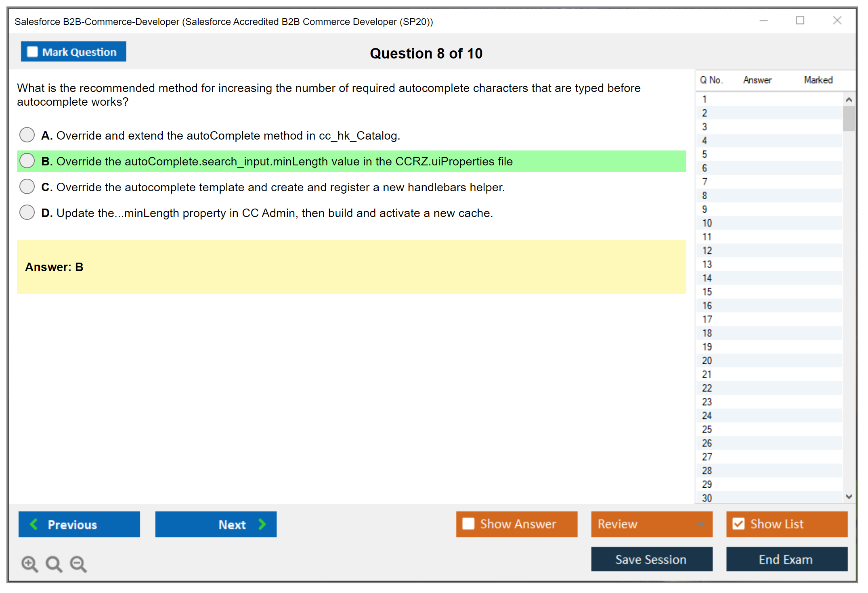Viewport: 868px width, 593px height.
Task: Close the exam window
Action: [837, 21]
